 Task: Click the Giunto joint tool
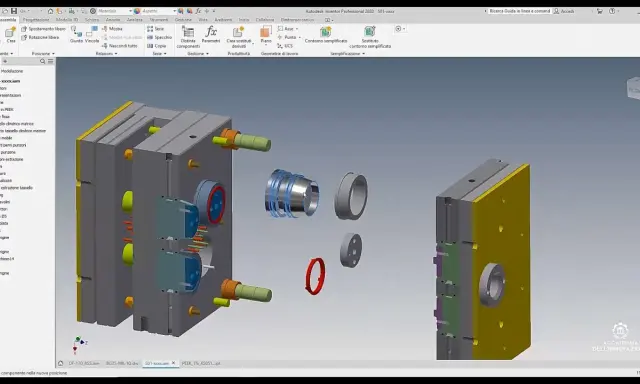pos(76,34)
